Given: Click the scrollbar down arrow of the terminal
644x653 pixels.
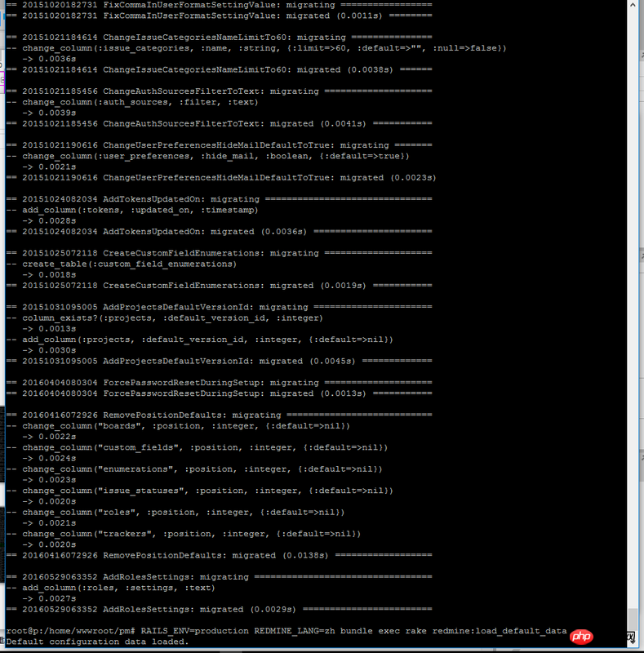Looking at the screenshot, I should click(x=633, y=642).
